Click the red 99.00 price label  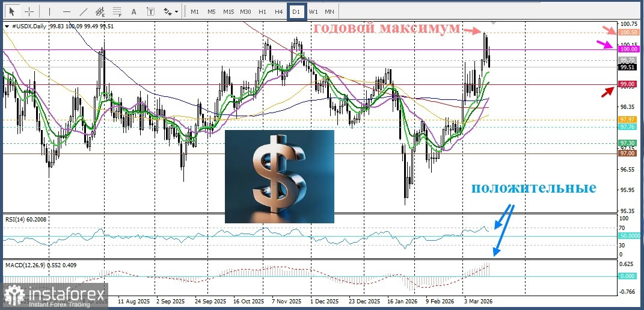(x=628, y=84)
